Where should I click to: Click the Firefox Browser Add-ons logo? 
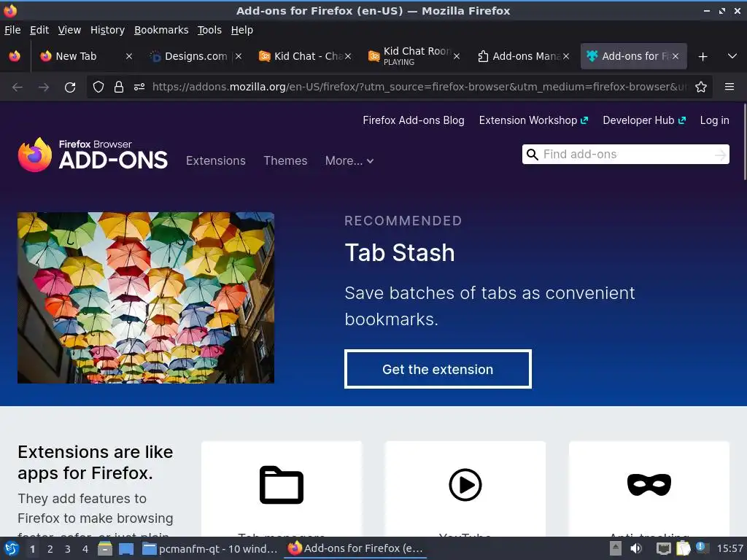(x=93, y=155)
